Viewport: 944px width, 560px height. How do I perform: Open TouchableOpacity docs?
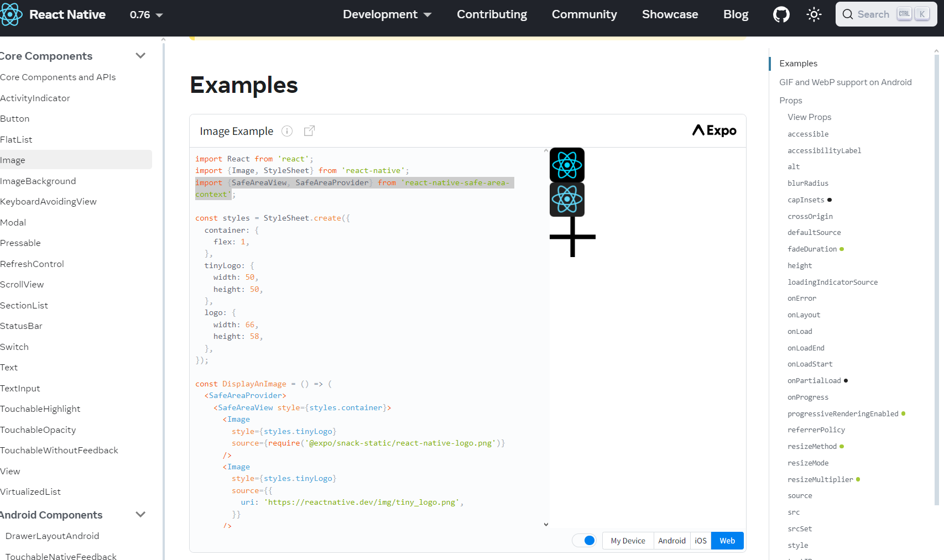coord(38,430)
